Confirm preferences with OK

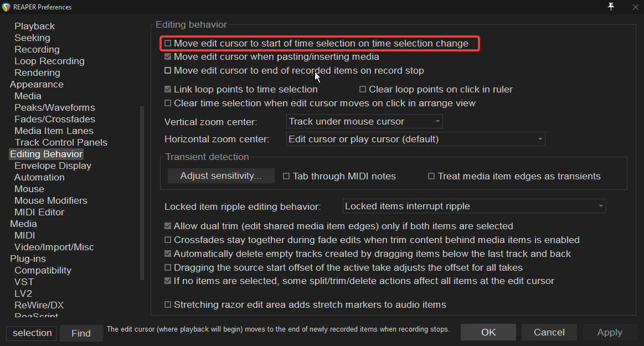tap(488, 332)
